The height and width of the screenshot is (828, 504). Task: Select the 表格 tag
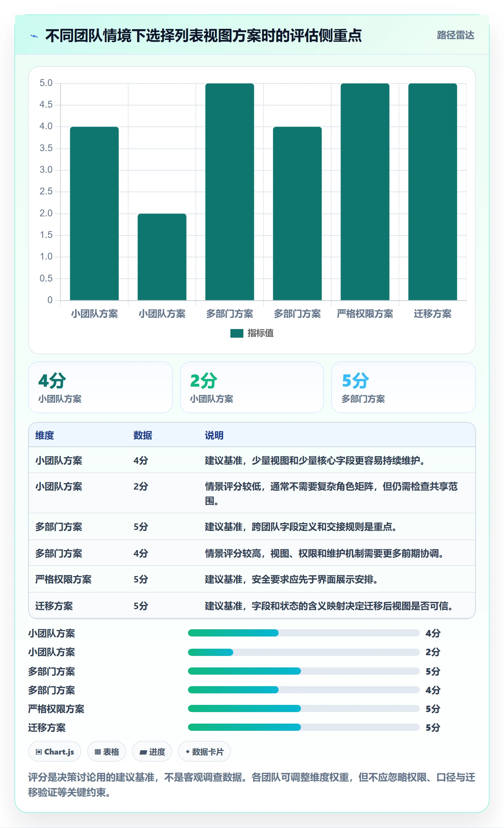107,752
